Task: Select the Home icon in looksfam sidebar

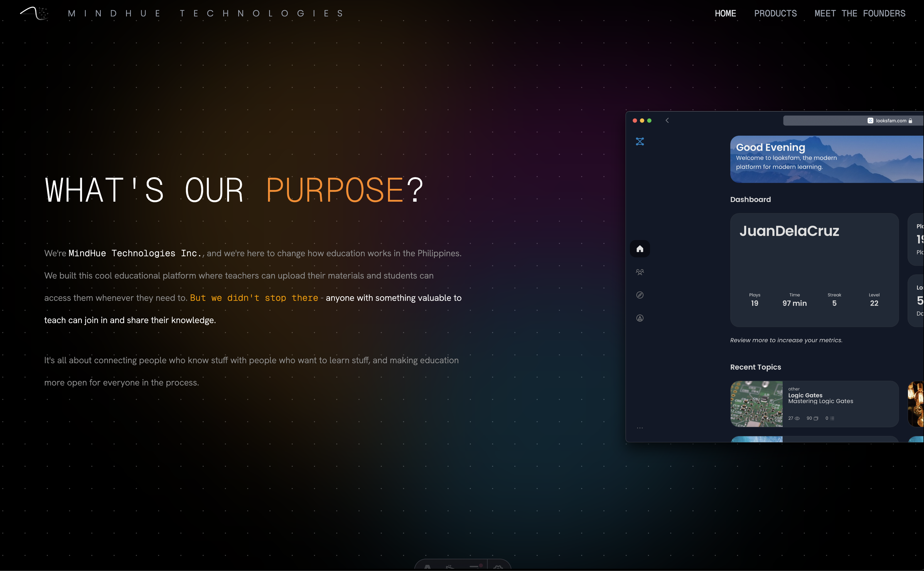Action: click(640, 248)
